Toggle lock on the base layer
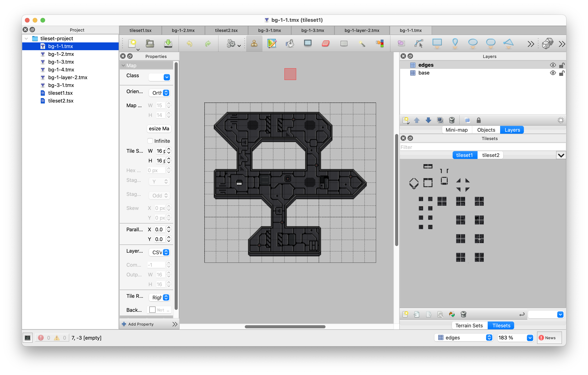Screen dimensions: 588x375 (x=561, y=73)
